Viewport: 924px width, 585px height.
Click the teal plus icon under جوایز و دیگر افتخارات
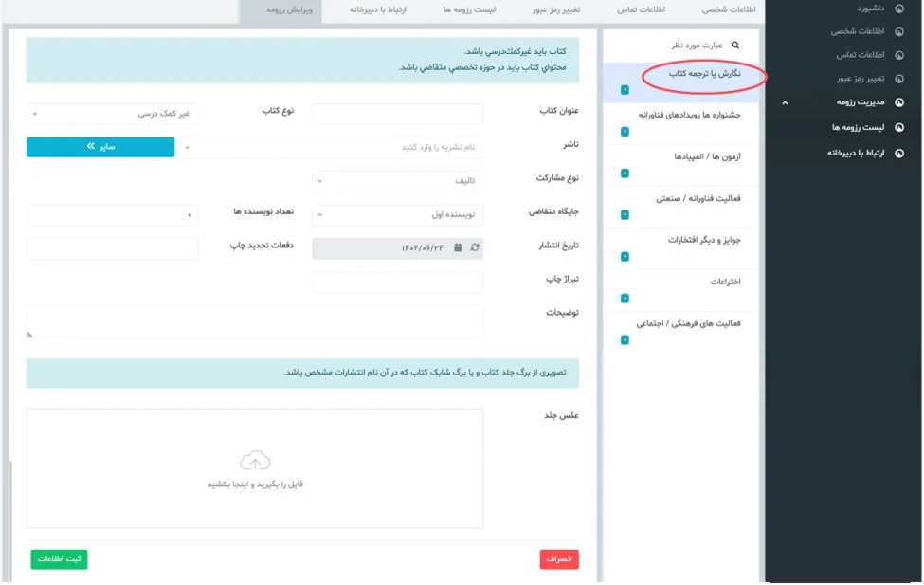point(625,257)
